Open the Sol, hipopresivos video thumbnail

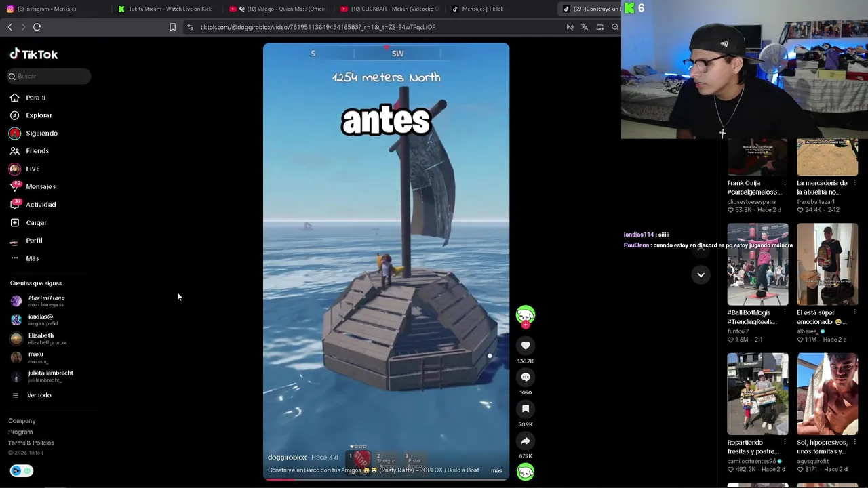pos(827,394)
